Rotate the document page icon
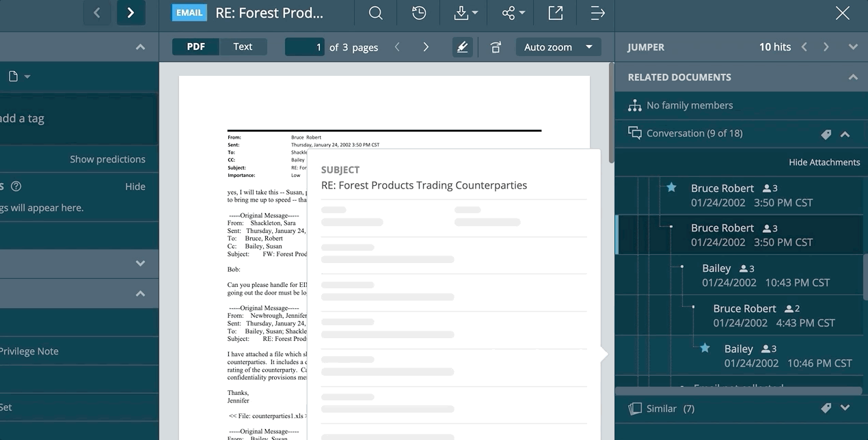The image size is (868, 440). click(x=496, y=47)
